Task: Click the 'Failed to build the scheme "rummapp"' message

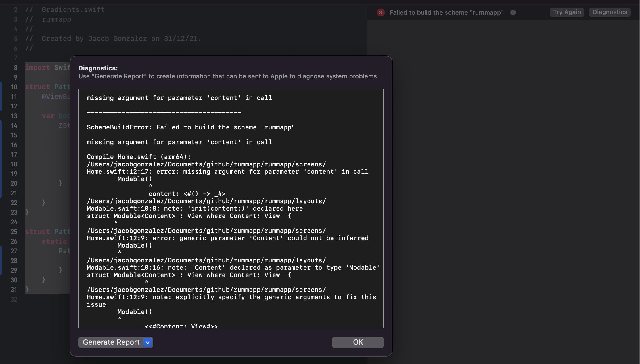Action: pyautogui.click(x=447, y=12)
